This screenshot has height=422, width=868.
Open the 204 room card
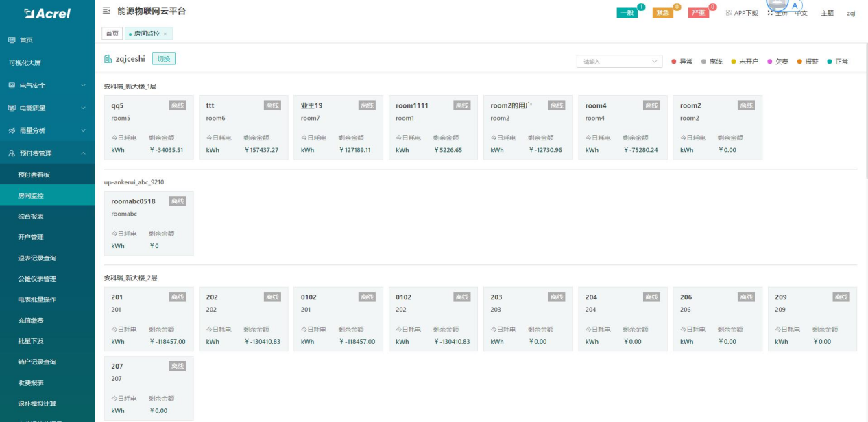[x=623, y=319]
